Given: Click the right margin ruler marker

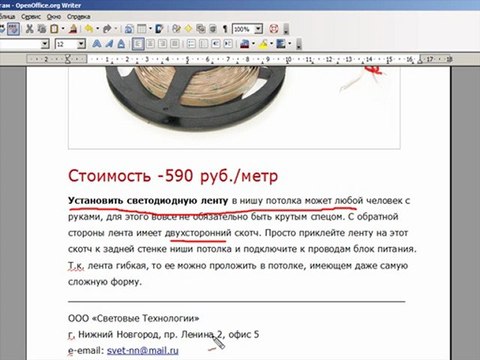Looking at the screenshot, I should pos(420,59).
